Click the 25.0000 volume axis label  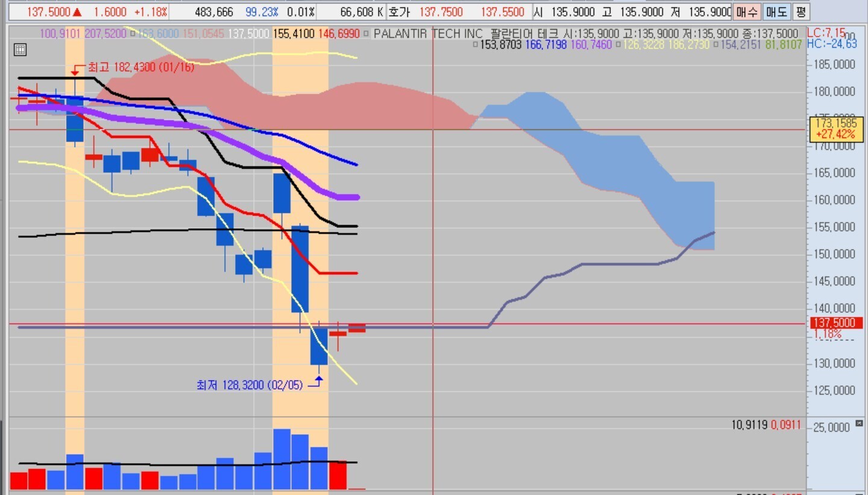tap(832, 428)
